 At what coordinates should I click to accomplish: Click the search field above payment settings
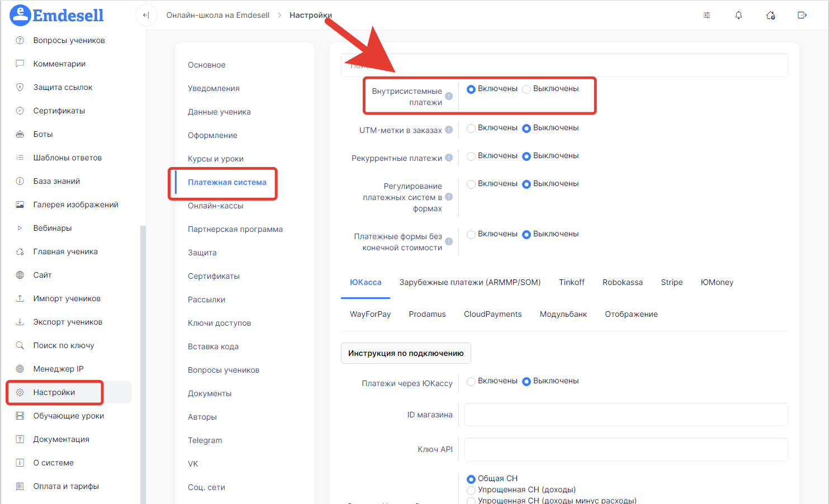(565, 65)
